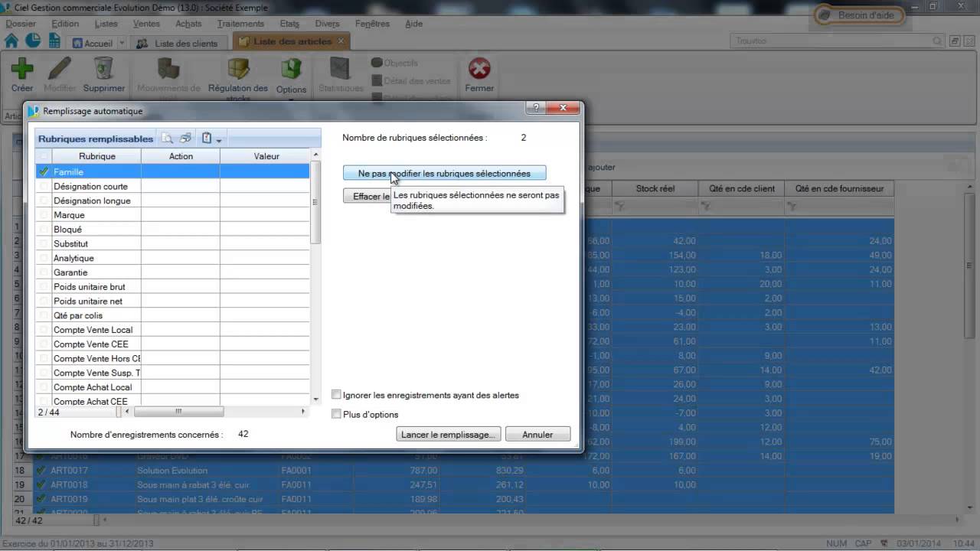Select the Compte Vente Local row
The width and height of the screenshot is (980, 551).
point(173,330)
